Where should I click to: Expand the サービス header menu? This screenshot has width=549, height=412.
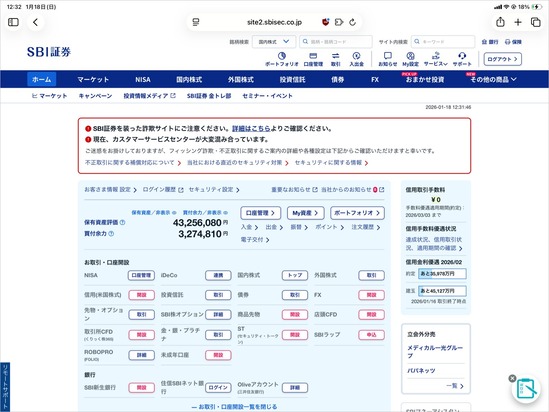point(436,59)
